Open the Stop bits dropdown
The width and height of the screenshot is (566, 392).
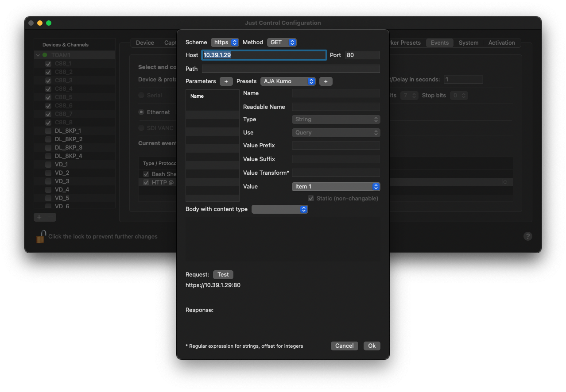tap(459, 96)
